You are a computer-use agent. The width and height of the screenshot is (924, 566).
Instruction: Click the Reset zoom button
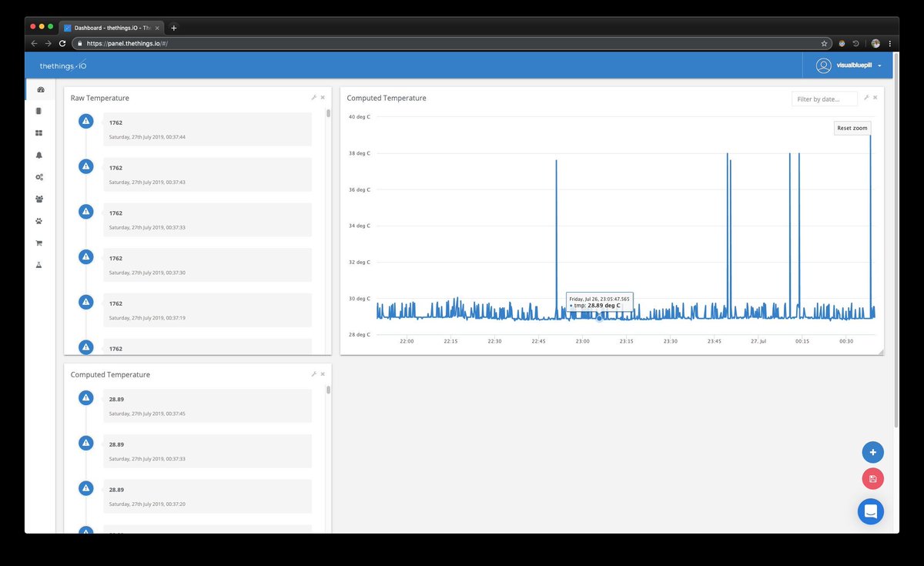point(852,128)
